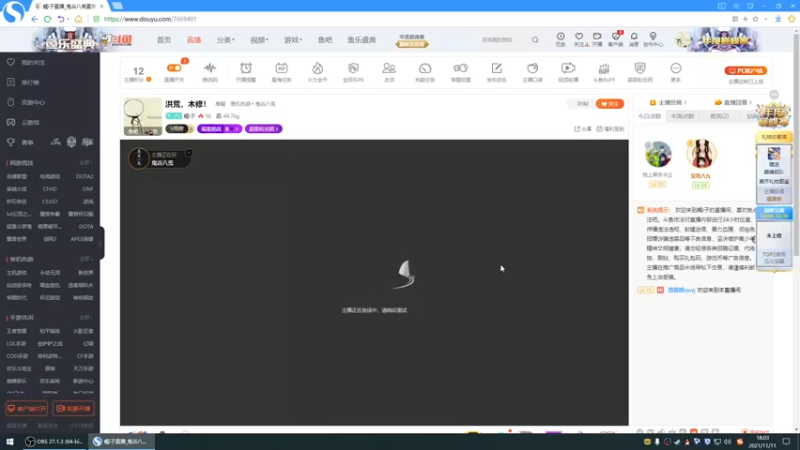
Task: Click PC客户端 red button
Action: (x=745, y=70)
